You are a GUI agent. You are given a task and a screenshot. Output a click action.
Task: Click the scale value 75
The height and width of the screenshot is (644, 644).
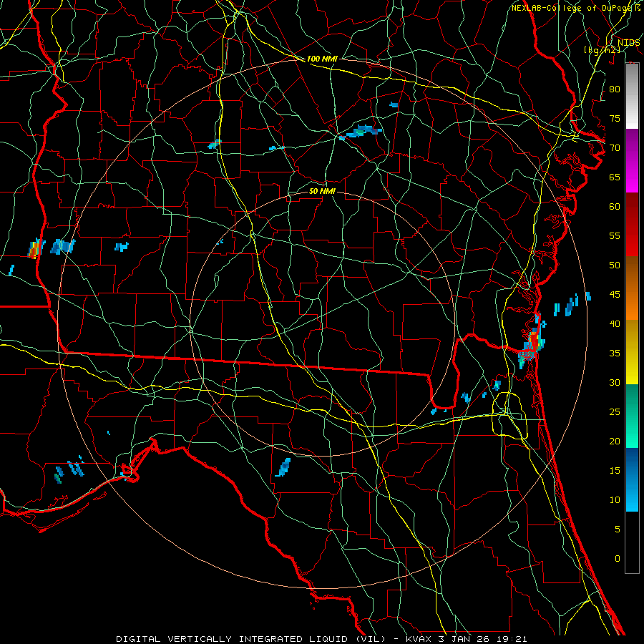pyautogui.click(x=615, y=119)
